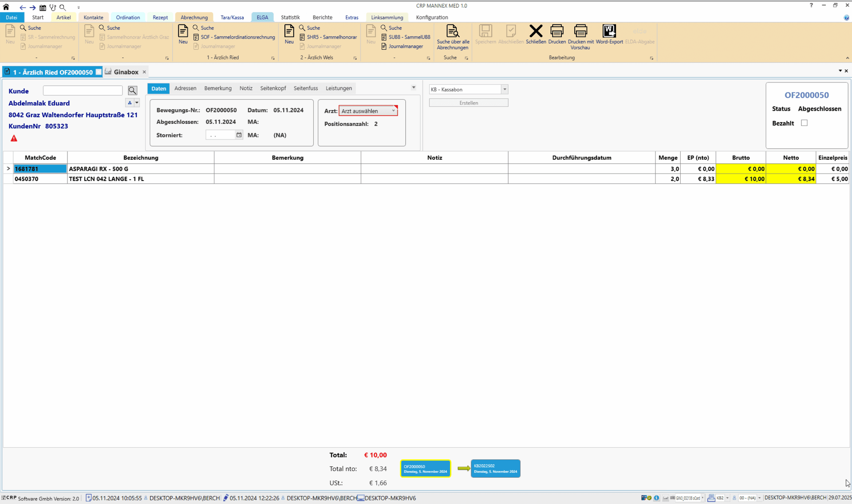This screenshot has width=852, height=504.
Task: Click the yellow Brutto cell € 10,00
Action: (x=741, y=179)
